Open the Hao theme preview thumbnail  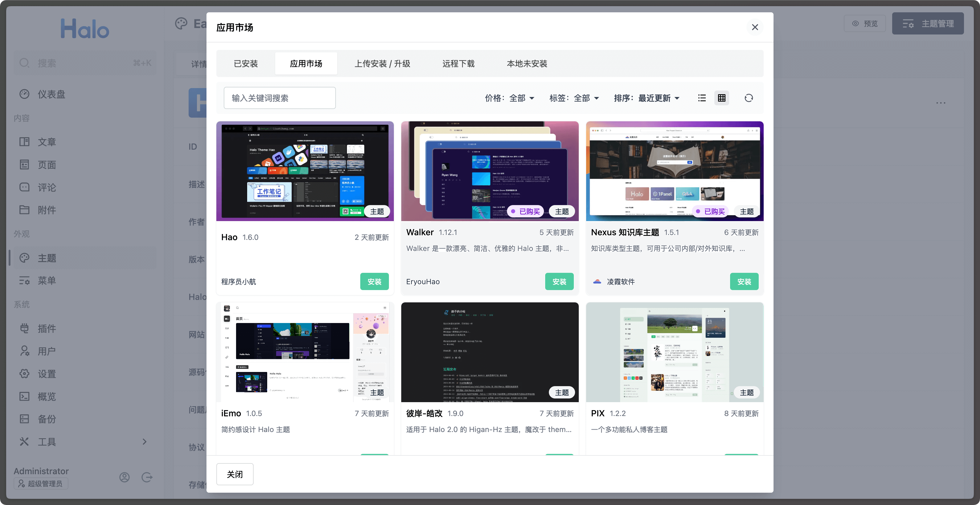point(305,171)
